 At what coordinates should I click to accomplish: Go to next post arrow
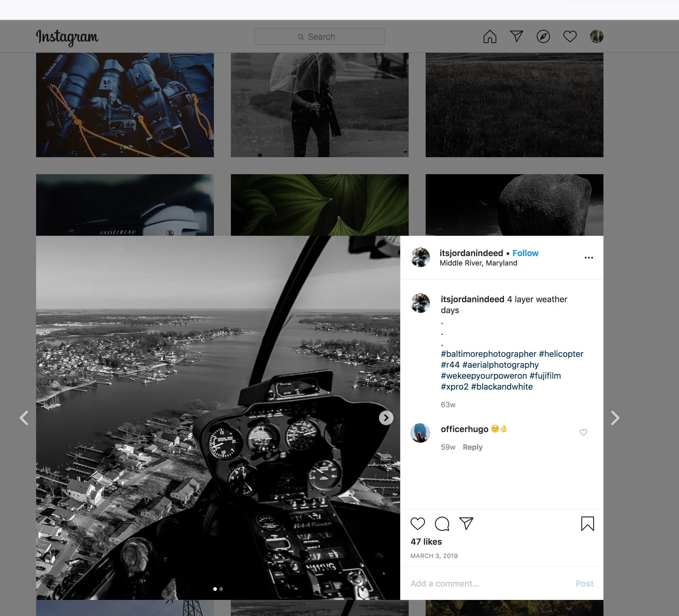(x=615, y=418)
